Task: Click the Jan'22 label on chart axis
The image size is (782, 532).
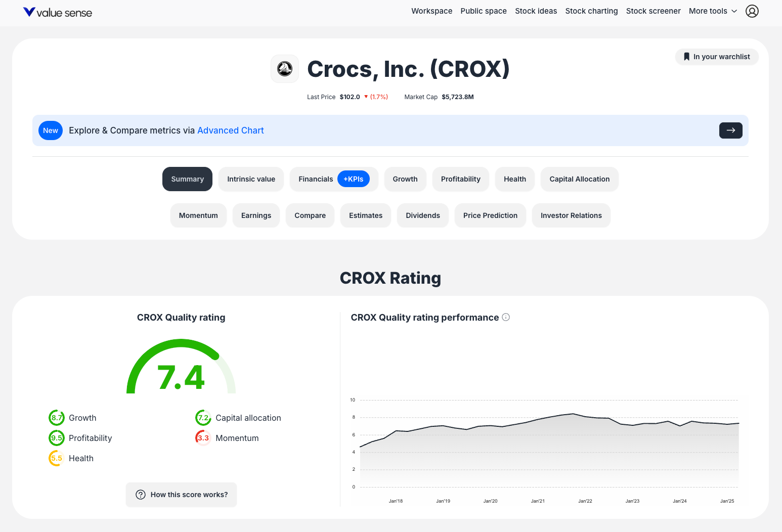Action: tap(585, 501)
